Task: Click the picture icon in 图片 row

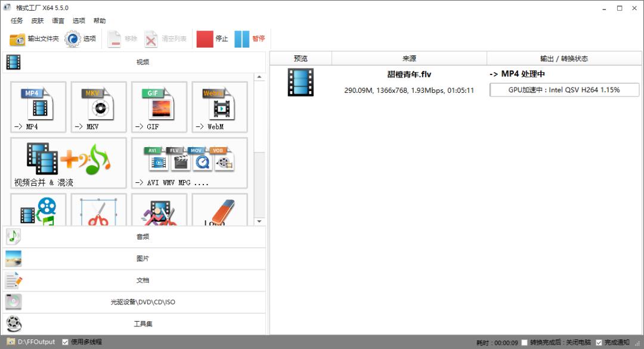Action: (x=13, y=258)
